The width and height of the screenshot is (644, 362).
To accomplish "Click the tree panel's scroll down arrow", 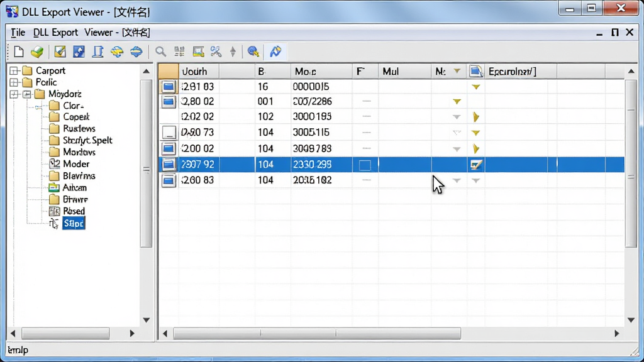I will [146, 320].
